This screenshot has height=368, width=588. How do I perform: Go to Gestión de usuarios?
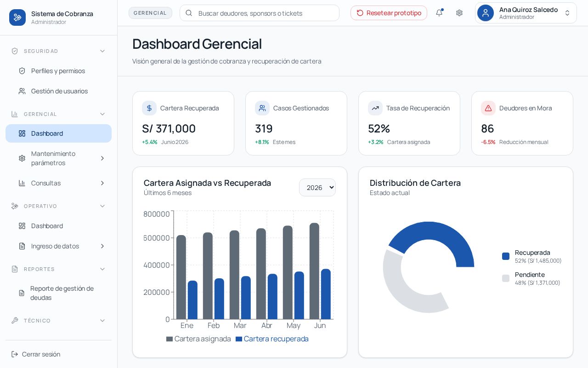[x=58, y=91]
